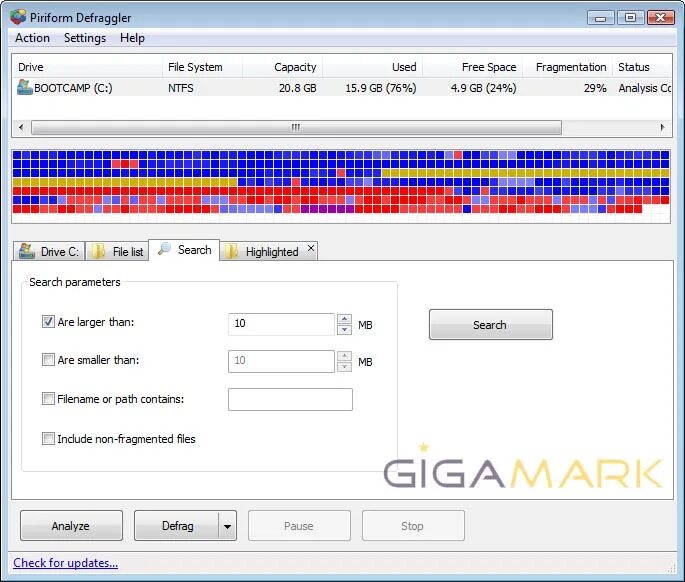The height and width of the screenshot is (582, 685).
Task: Click the drive list horizontal scrollbar thumb
Action: click(296, 128)
